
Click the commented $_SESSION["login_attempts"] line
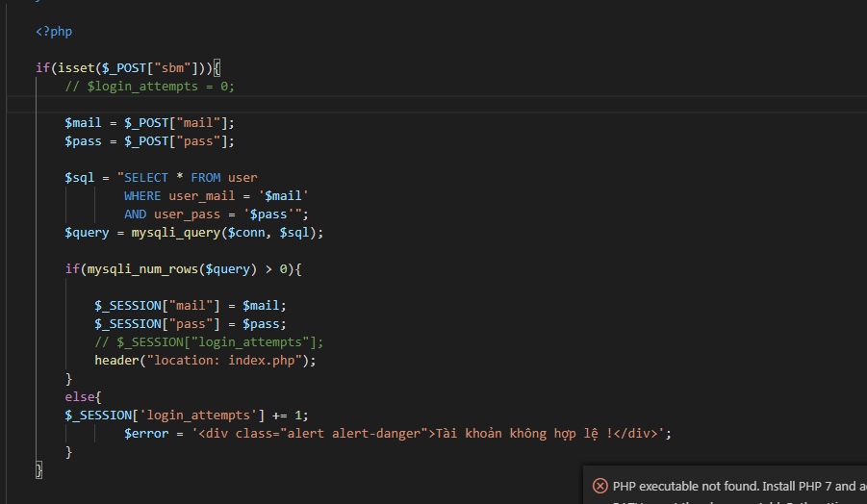(209, 342)
